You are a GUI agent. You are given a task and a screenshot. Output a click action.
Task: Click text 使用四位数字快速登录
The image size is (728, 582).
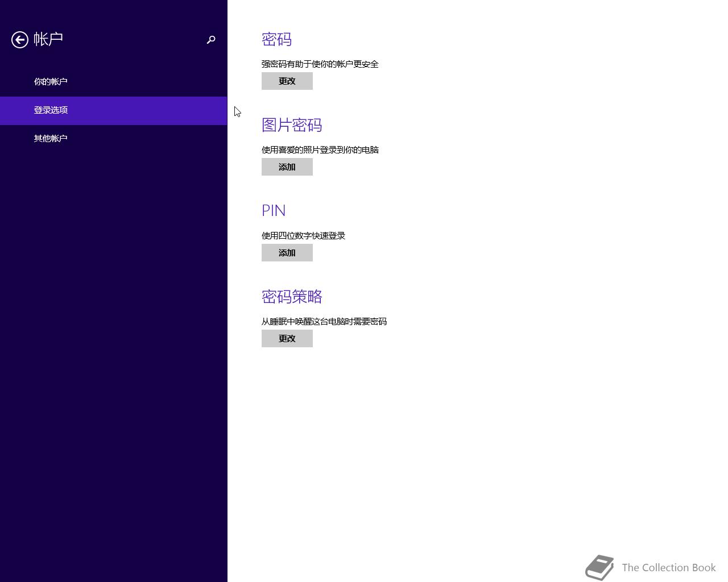pyautogui.click(x=304, y=236)
